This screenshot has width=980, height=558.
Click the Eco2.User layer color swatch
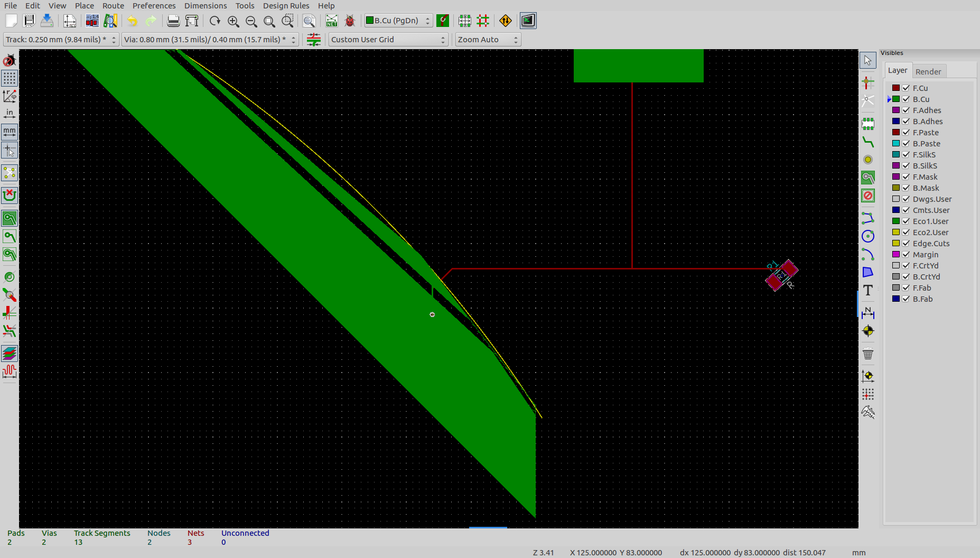[896, 232]
